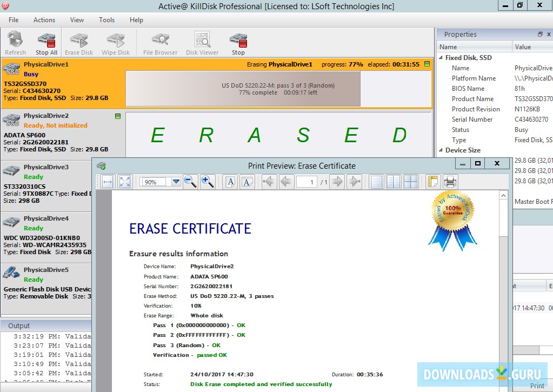Open the Actions menu

pyautogui.click(x=44, y=20)
